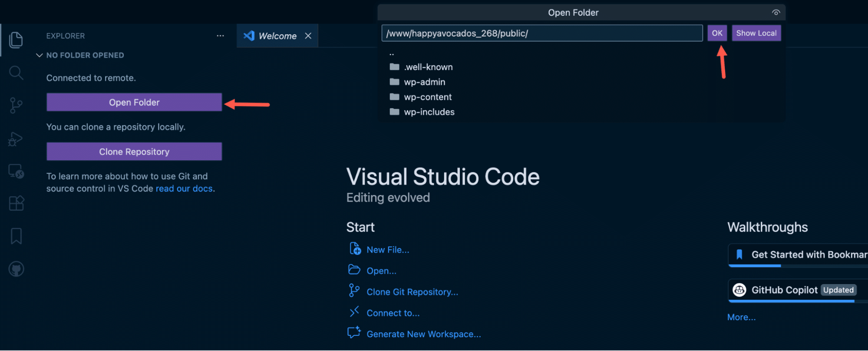Open the Explorer view in activity bar
Image resolution: width=868 pixels, height=351 pixels.
16,40
